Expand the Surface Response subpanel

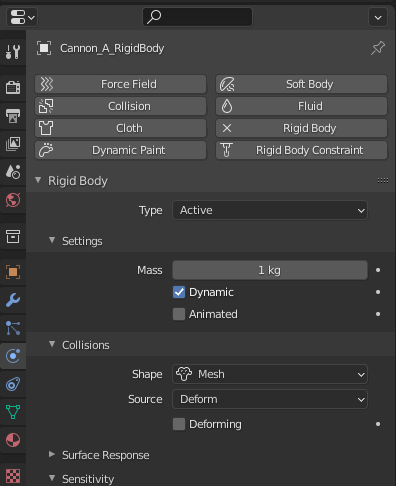[52, 454]
